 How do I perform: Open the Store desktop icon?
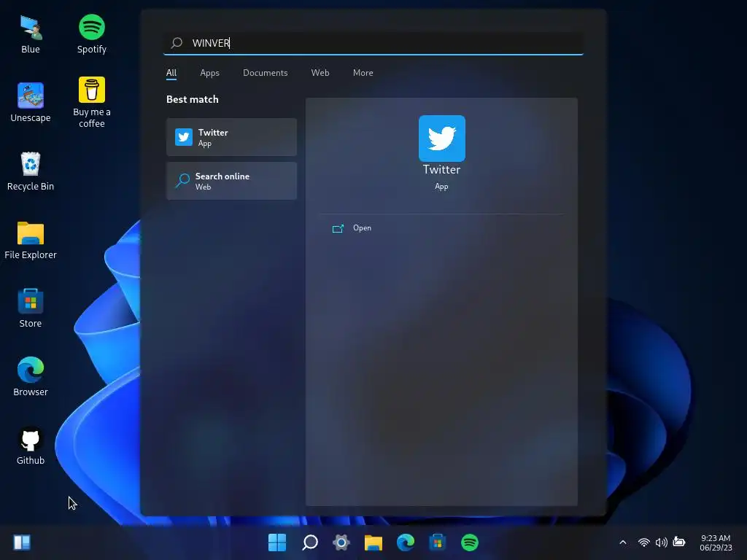(x=31, y=308)
